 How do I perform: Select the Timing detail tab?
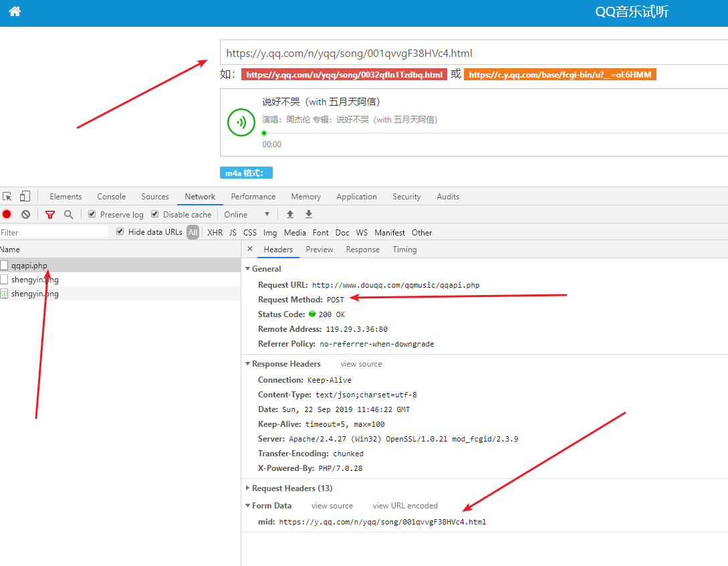(404, 250)
